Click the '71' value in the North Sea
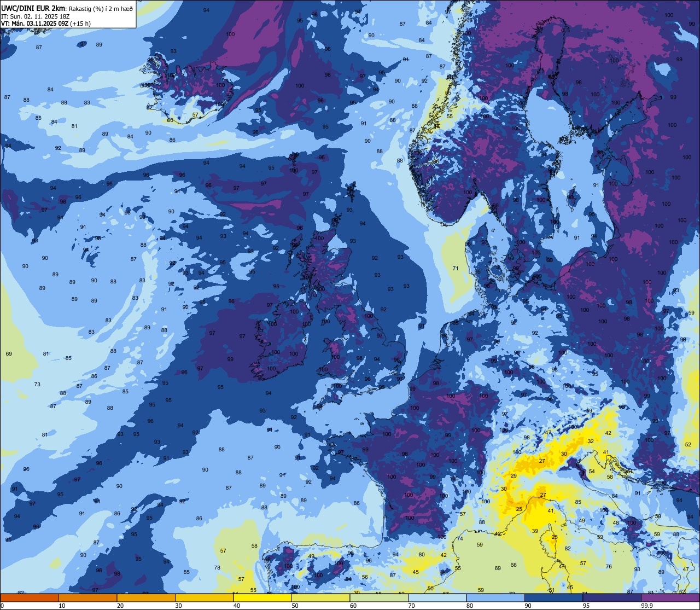Image resolution: width=700 pixels, height=610 pixels. point(456,268)
